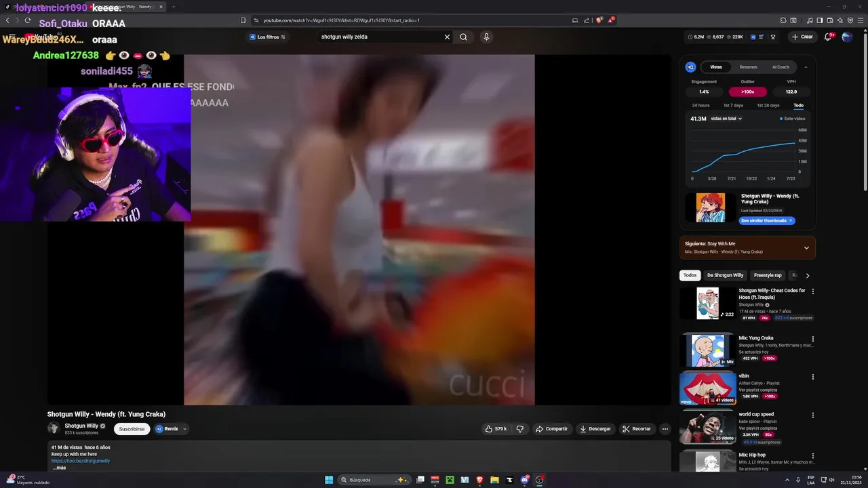
Task: Expand description with '...más'
Action: point(59,468)
